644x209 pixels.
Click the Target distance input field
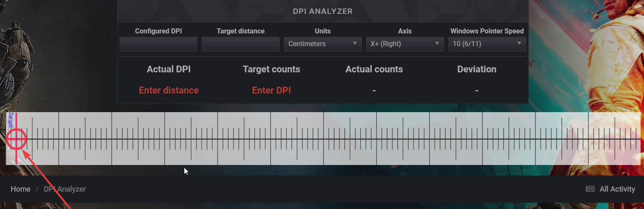tap(241, 44)
